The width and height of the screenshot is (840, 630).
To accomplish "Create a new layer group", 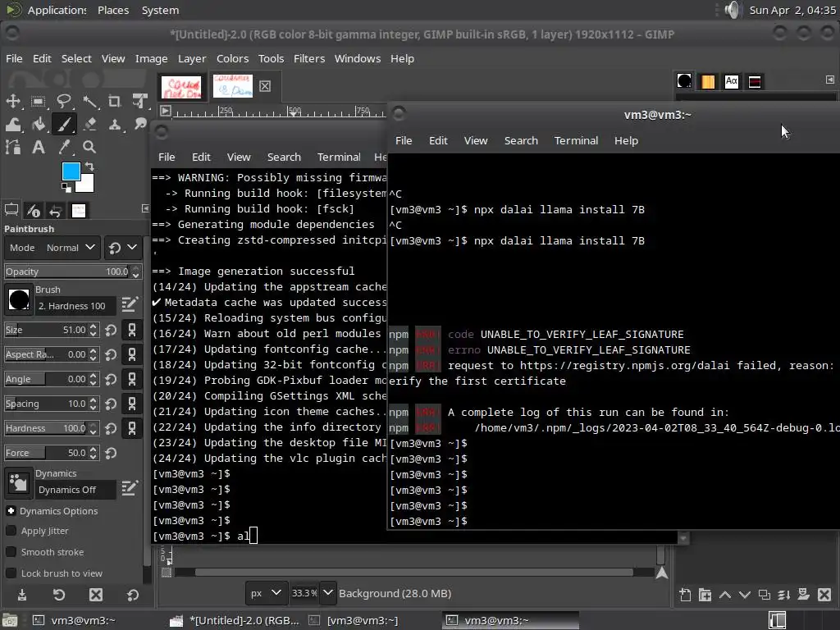I will pyautogui.click(x=705, y=595).
